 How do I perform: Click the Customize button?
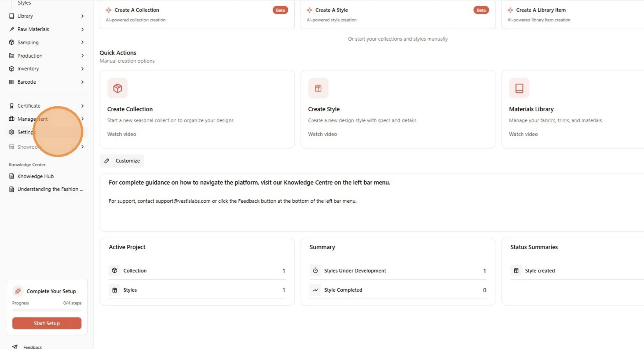122,161
